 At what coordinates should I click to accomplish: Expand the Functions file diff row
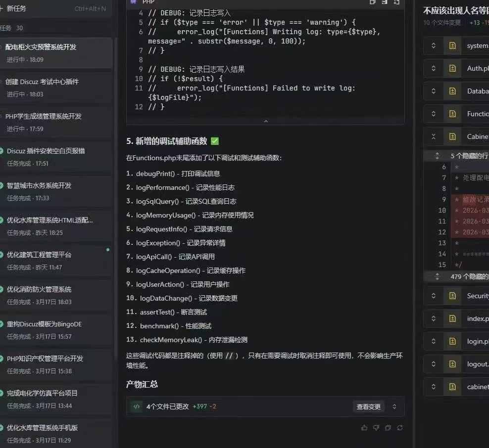pyautogui.click(x=434, y=114)
